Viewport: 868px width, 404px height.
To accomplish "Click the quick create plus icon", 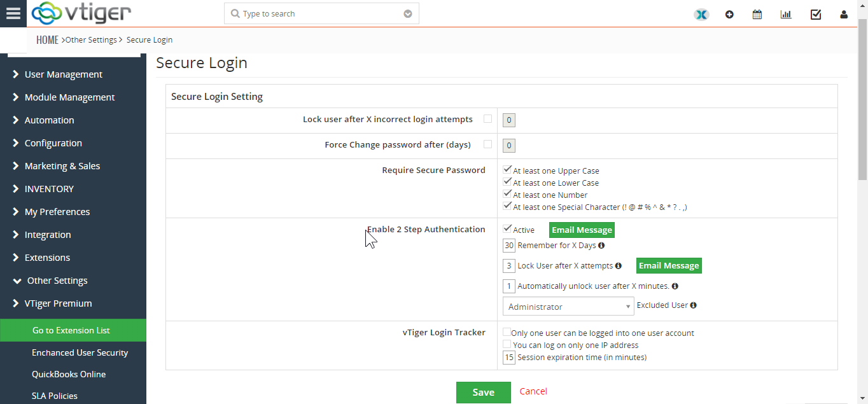I will (x=729, y=14).
